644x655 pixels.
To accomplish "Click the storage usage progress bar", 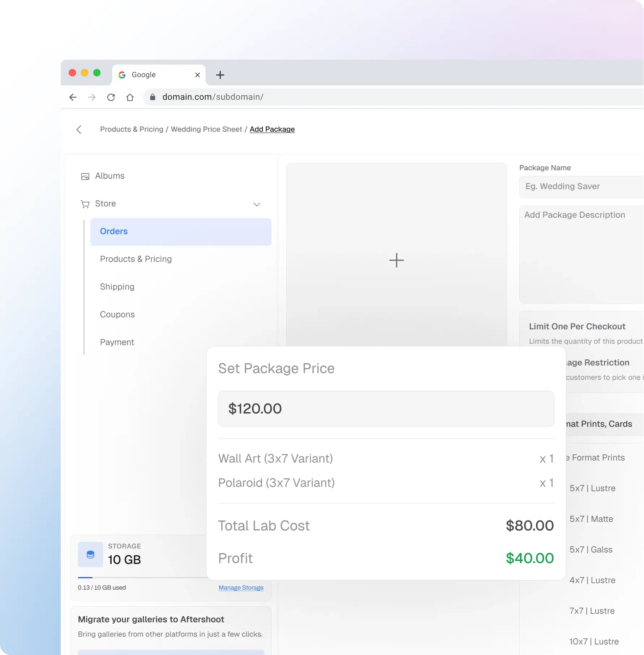I will [143, 578].
